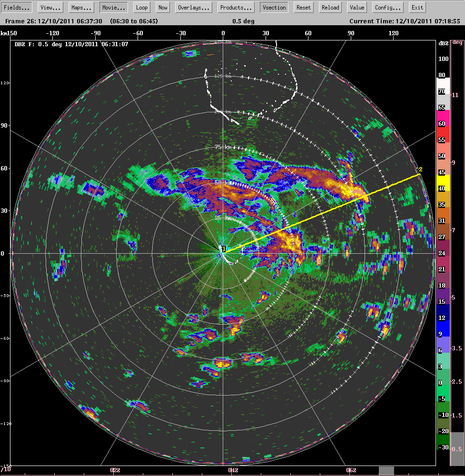Open the Config... dialog
This screenshot has width=465, height=476.
pos(387,8)
